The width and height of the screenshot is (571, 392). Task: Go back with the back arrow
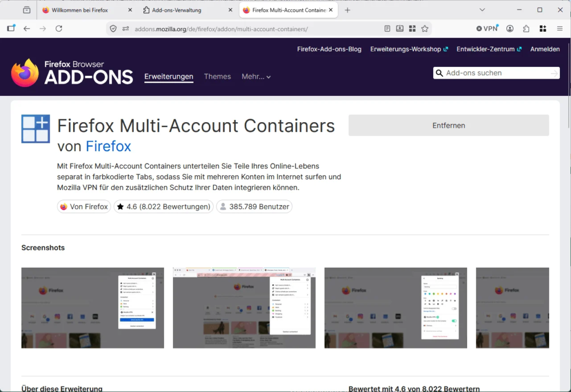[x=27, y=28]
